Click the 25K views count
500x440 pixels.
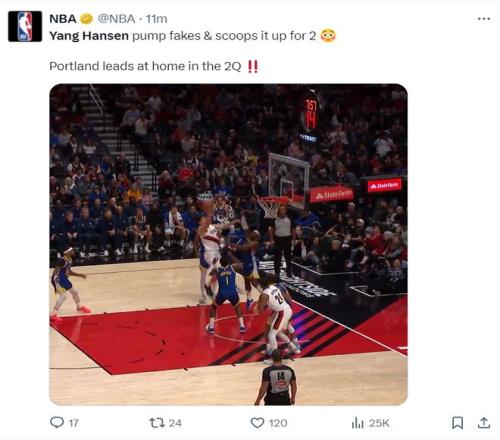click(x=379, y=423)
